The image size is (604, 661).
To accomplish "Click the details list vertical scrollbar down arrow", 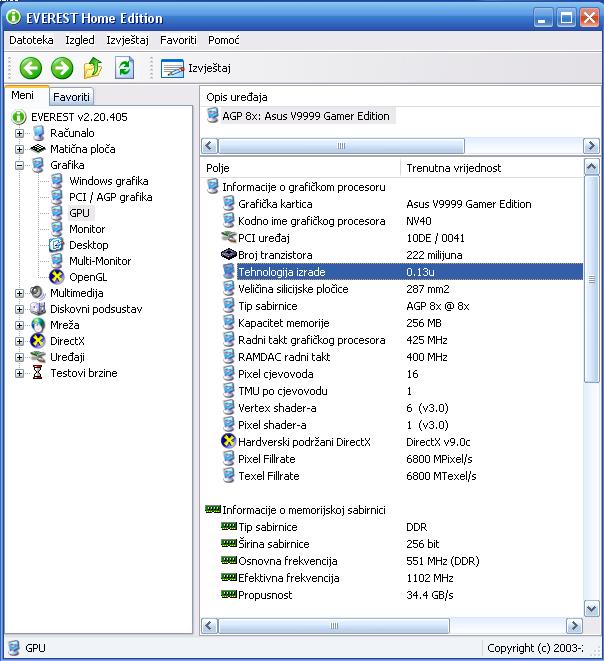I will (x=591, y=609).
